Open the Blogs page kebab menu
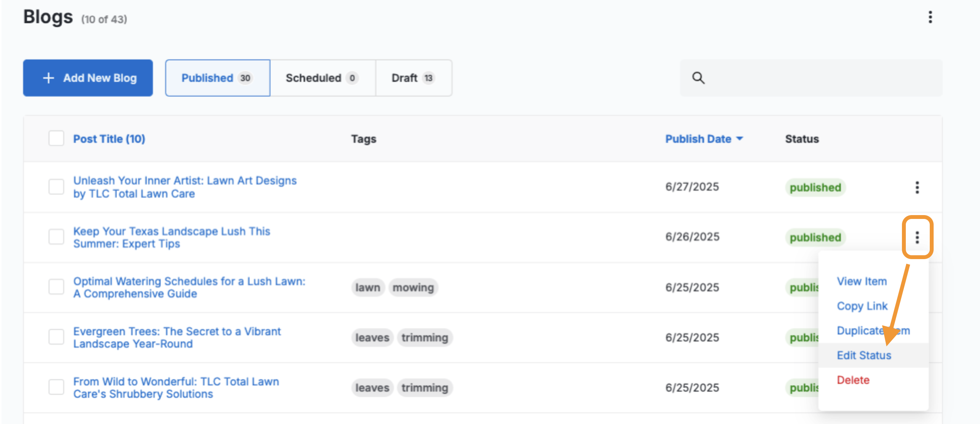Screen dimensions: 980x424 (930, 17)
